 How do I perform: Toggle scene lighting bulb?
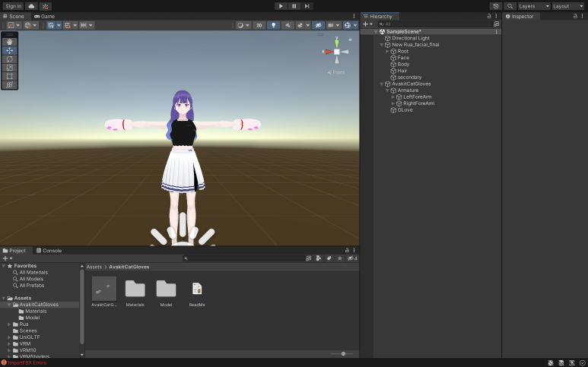click(x=273, y=25)
